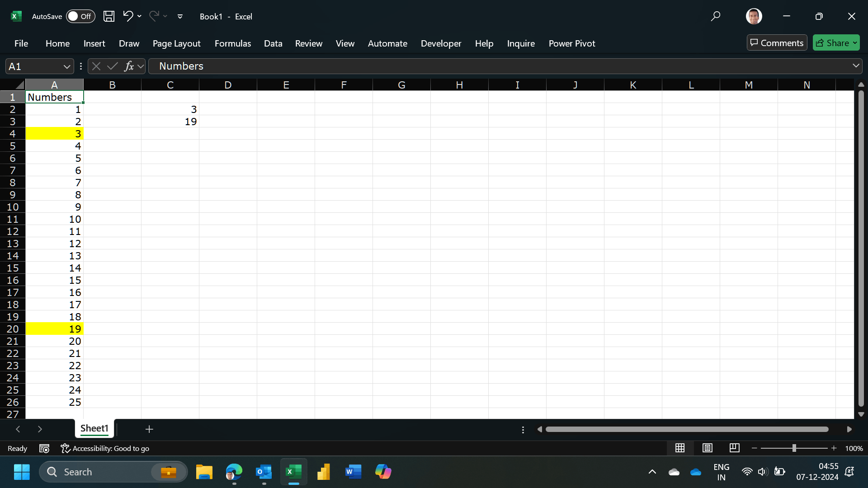Select the Sheet1 tab

tap(94, 428)
